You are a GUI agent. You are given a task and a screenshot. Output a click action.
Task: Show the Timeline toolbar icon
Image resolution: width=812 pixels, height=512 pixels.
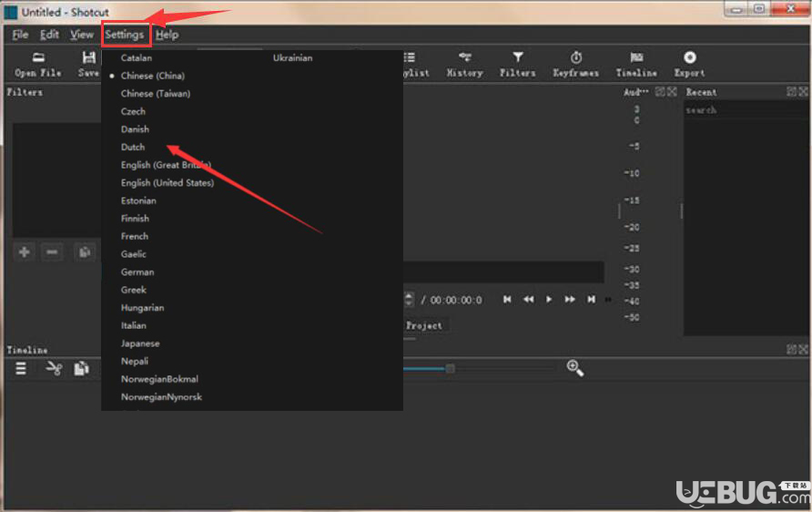pyautogui.click(x=636, y=65)
